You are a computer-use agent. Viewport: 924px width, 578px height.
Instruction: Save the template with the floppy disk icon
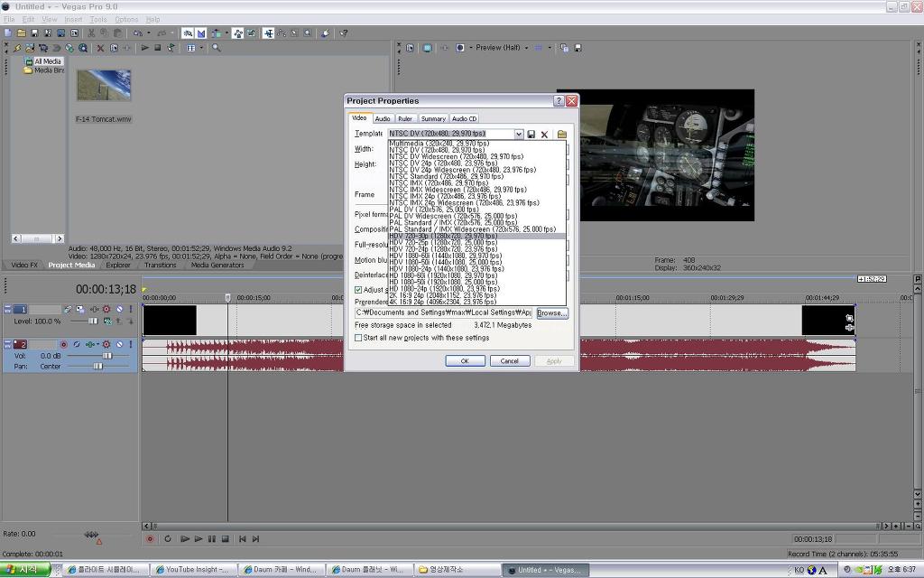tap(531, 135)
